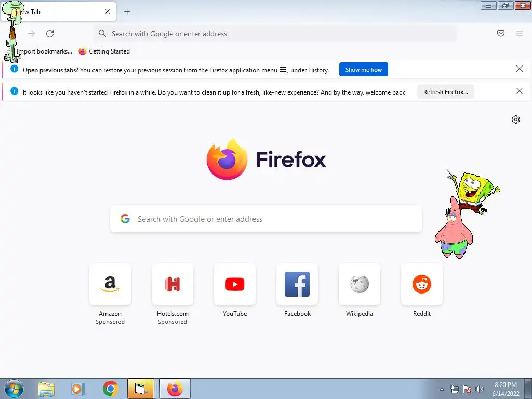The width and height of the screenshot is (532, 399).
Task: Click the taskbar clock showing 8:20 PM
Action: 506,389
